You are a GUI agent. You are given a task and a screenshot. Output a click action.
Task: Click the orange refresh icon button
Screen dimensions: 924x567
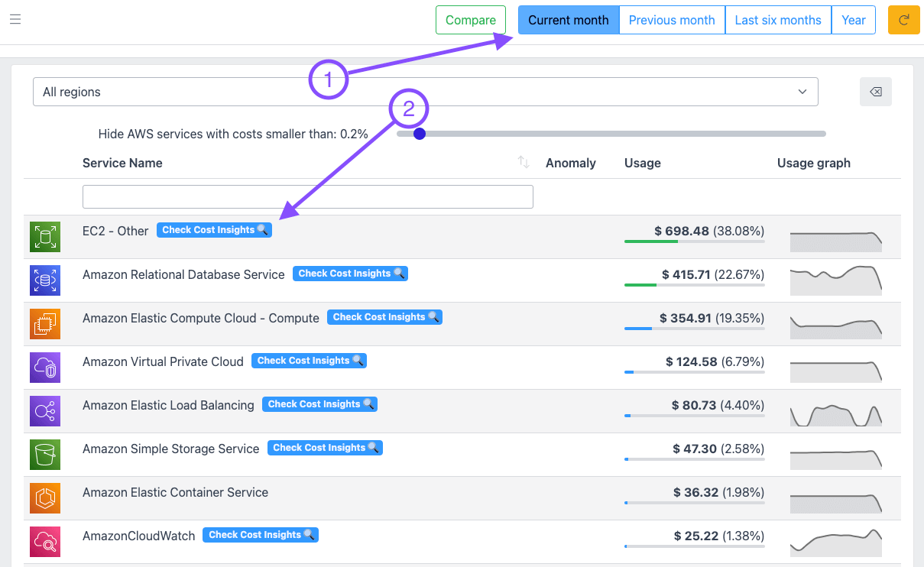tap(903, 20)
